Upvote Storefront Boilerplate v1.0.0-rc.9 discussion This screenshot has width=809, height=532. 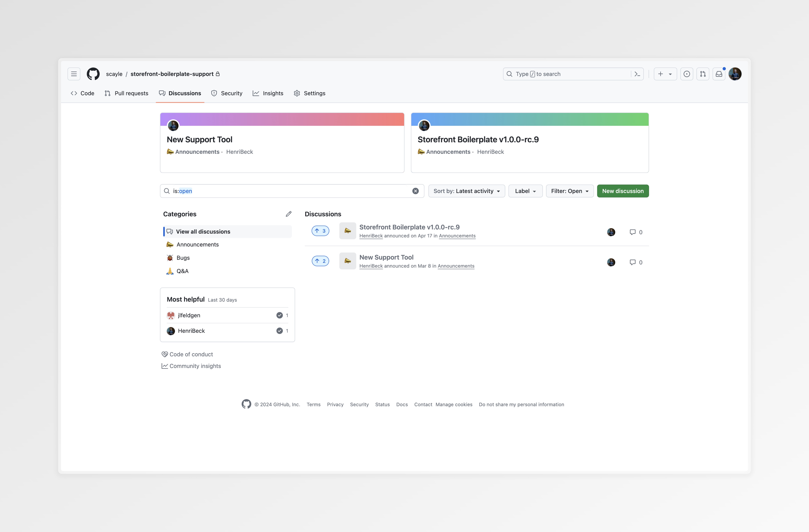pos(320,231)
